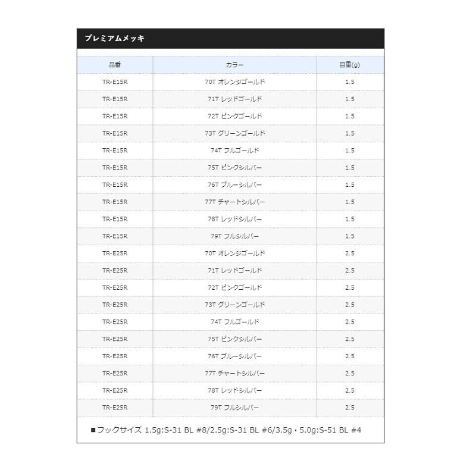Click 79T フルシルバー with 2.5 weight
This screenshot has height=476, width=476.
pos(234,408)
